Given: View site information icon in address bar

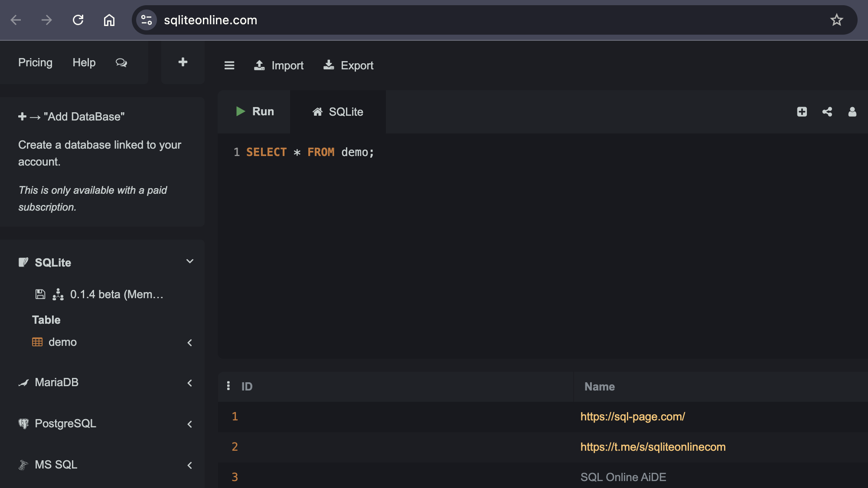Looking at the screenshot, I should coord(147,20).
